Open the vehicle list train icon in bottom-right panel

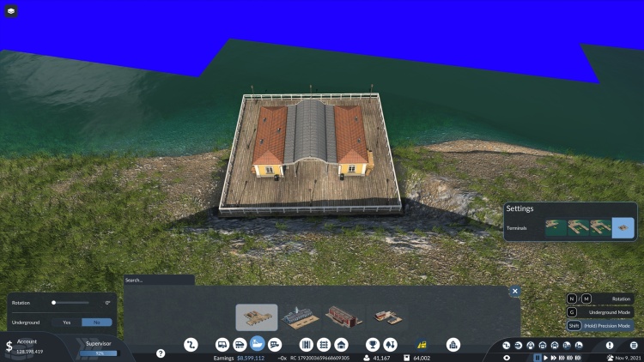click(519, 345)
